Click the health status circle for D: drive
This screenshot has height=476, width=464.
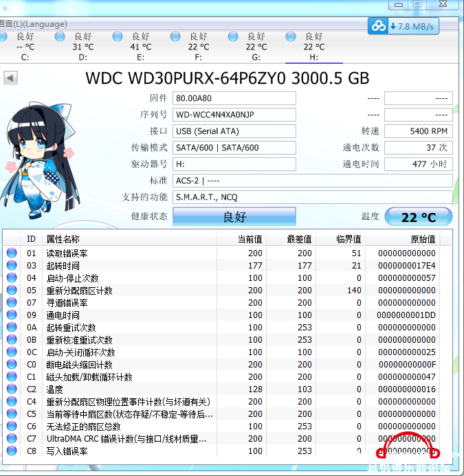60,36
